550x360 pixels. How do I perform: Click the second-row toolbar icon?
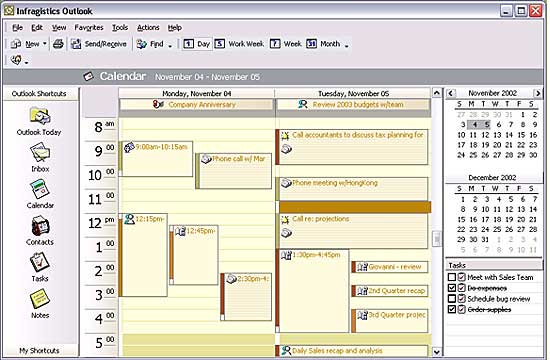[16, 60]
